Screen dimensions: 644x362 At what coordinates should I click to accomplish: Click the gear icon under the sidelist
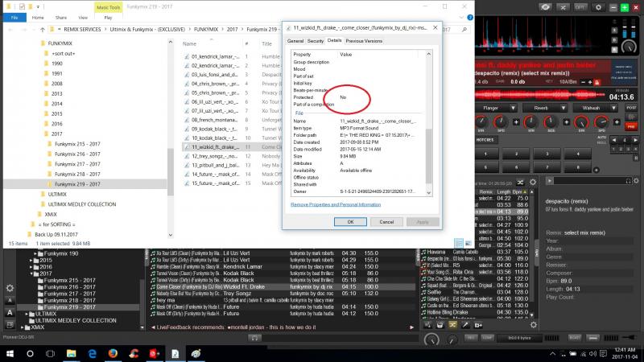click(x=533, y=325)
